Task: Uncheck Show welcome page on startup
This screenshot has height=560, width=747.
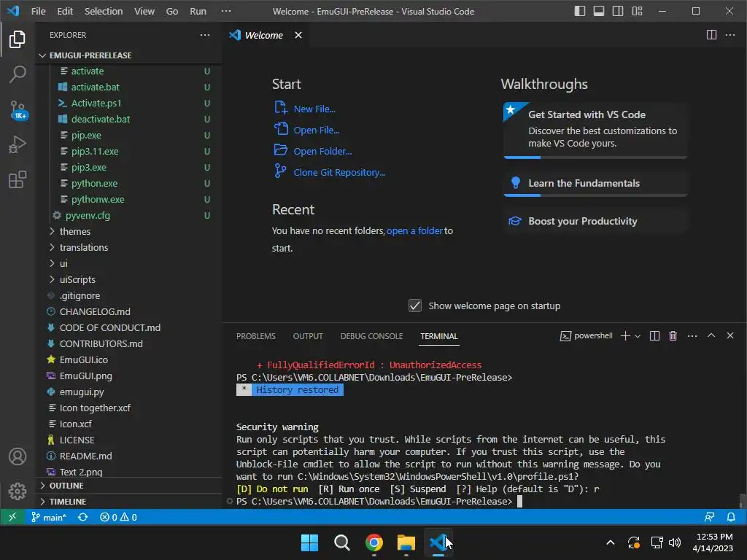Action: tap(415, 306)
